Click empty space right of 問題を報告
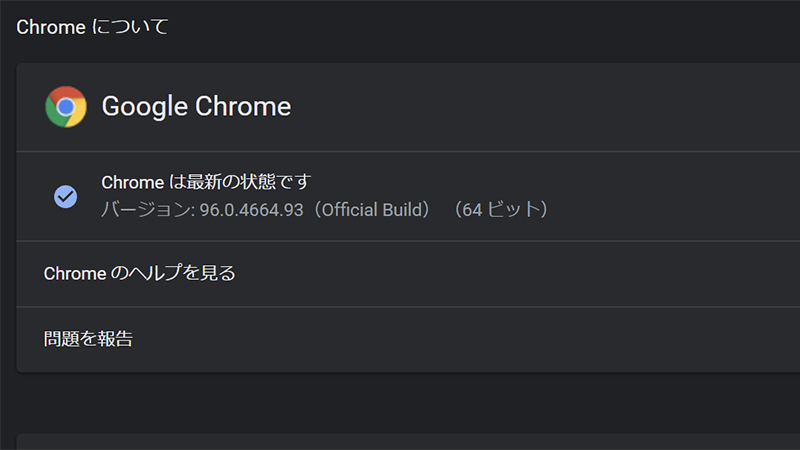The height and width of the screenshot is (450, 800). (x=500, y=339)
